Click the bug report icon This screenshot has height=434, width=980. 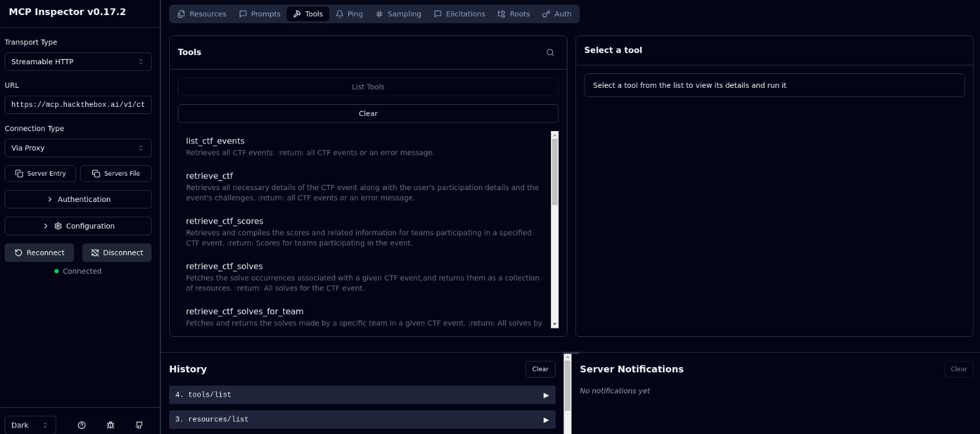(x=110, y=425)
